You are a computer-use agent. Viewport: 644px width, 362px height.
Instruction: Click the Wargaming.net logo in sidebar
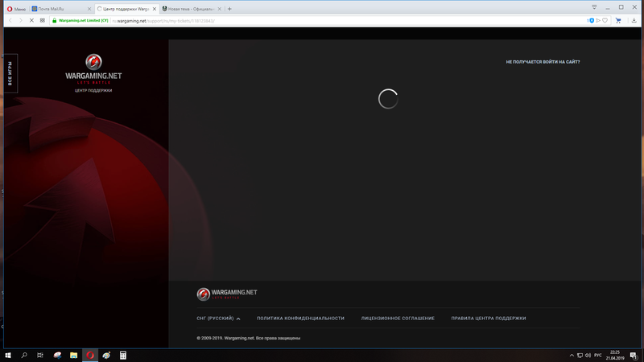tap(93, 69)
